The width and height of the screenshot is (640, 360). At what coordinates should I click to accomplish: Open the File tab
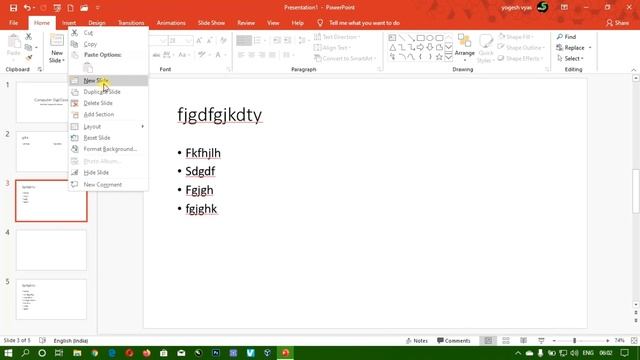coord(13,23)
